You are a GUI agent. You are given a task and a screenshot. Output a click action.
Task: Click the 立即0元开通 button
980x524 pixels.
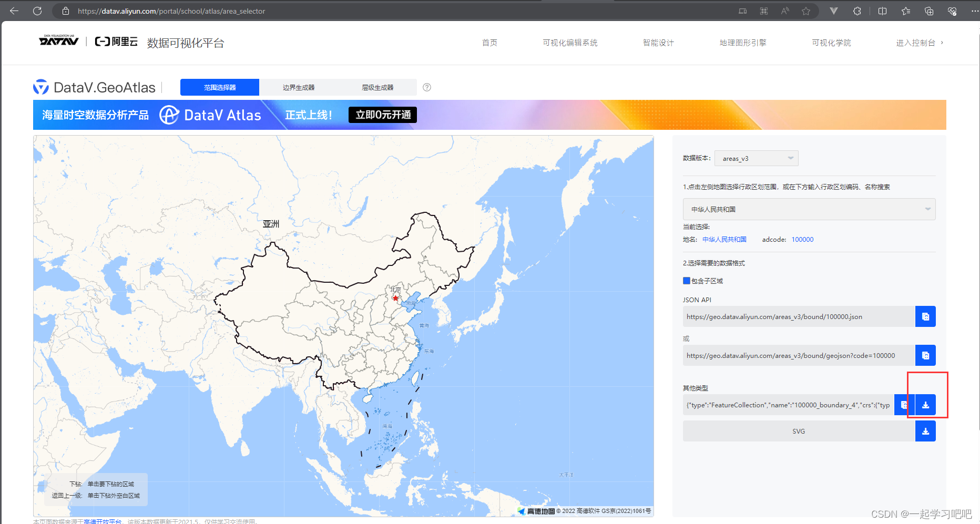point(382,115)
